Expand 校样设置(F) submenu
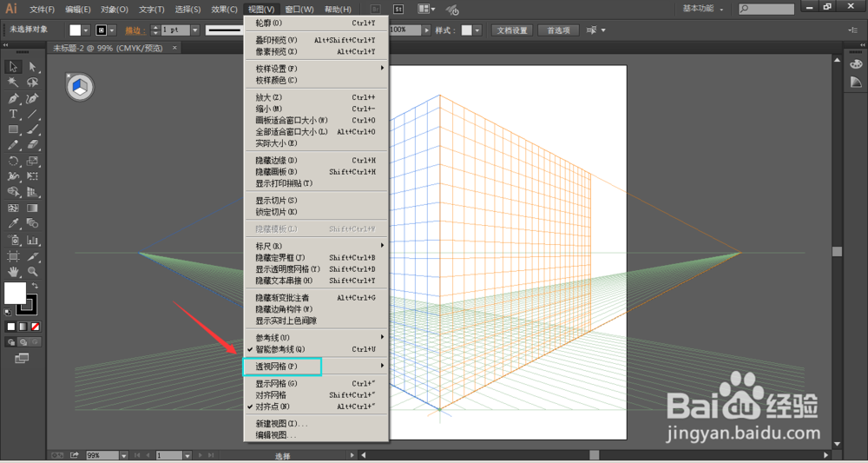This screenshot has height=463, width=868. coord(316,69)
